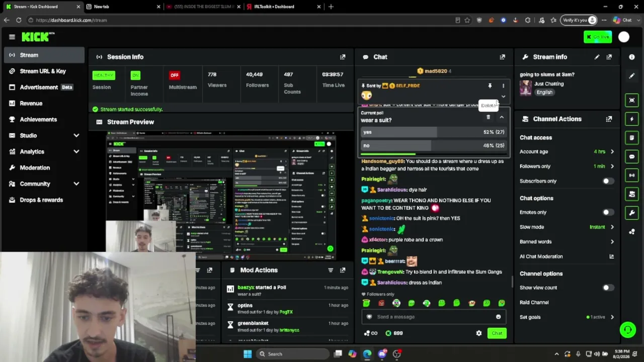Expand the Analytics sidebar section
The width and height of the screenshot is (644, 362).
76,151
